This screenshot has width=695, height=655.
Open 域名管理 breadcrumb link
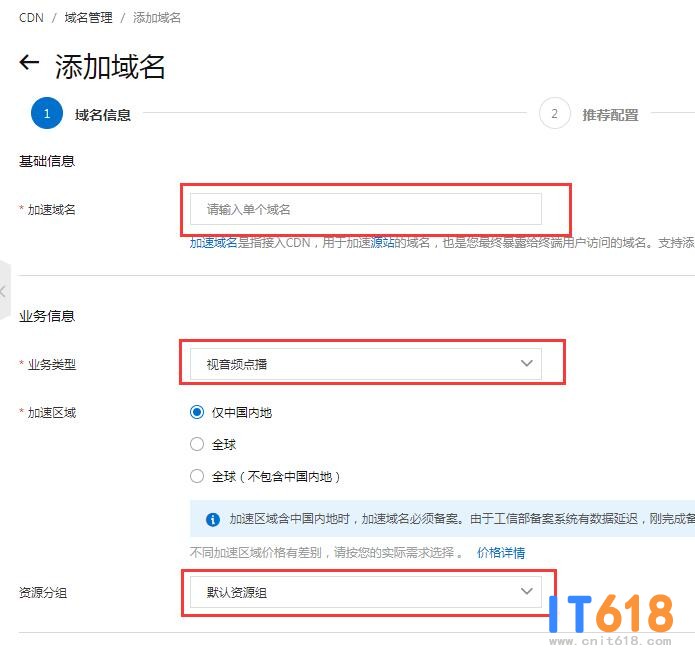(x=88, y=18)
